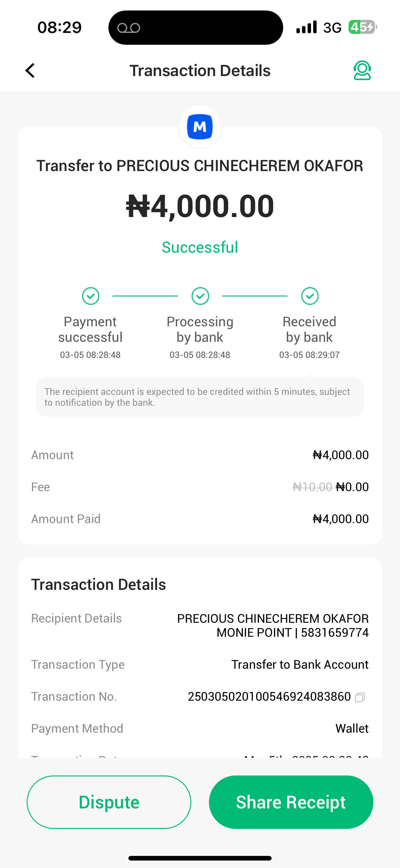
Task: Tap the Processing by bank checkmark
Action: pyautogui.click(x=200, y=296)
